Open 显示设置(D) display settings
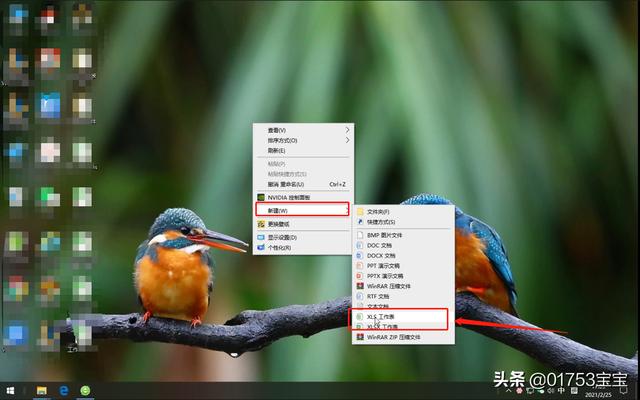Image resolution: width=640 pixels, height=400 pixels. [283, 237]
